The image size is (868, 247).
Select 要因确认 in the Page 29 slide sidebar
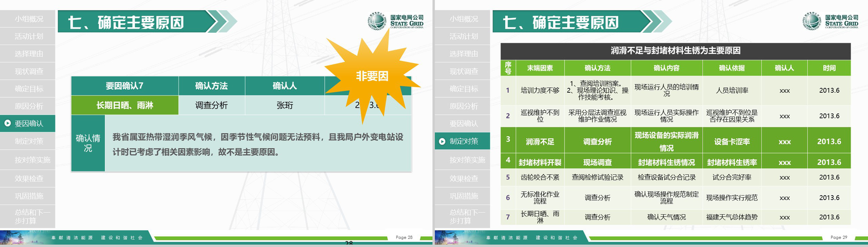tap(462, 124)
